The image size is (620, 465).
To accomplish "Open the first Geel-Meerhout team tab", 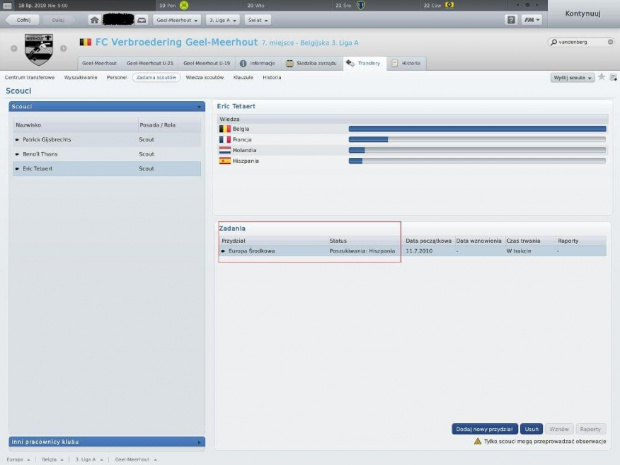I will click(x=99, y=63).
